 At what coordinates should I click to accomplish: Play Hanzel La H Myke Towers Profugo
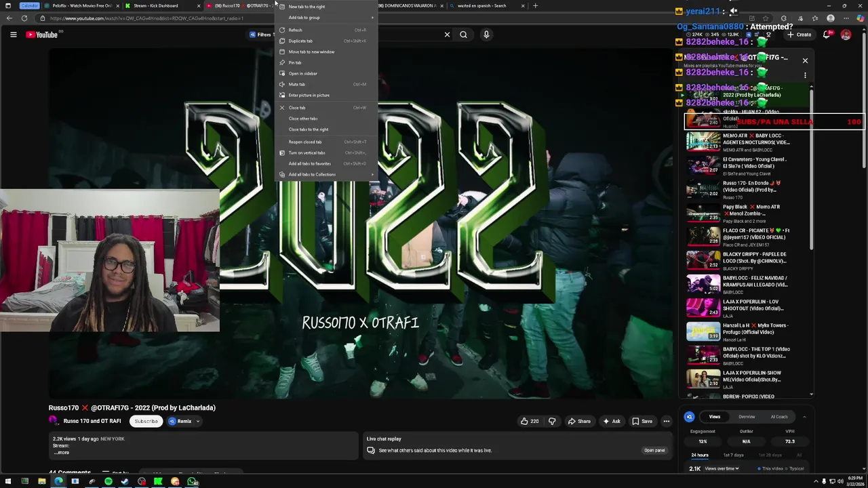[746, 332]
